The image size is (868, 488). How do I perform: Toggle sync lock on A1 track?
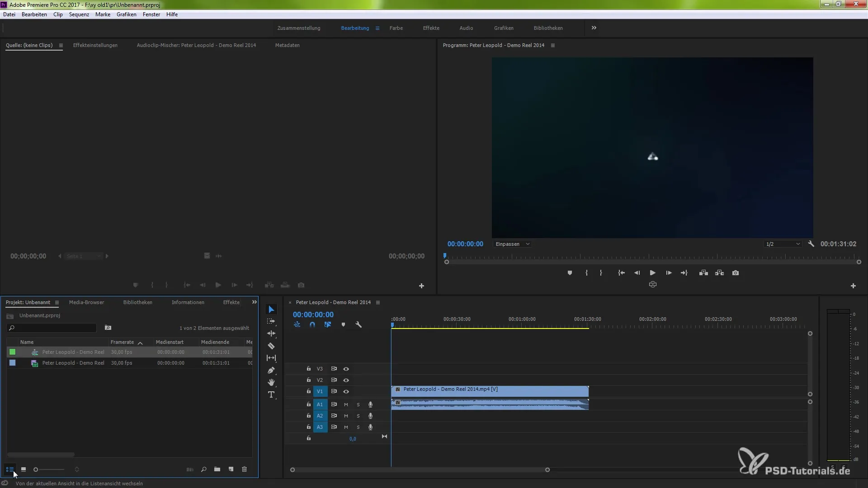click(x=334, y=405)
